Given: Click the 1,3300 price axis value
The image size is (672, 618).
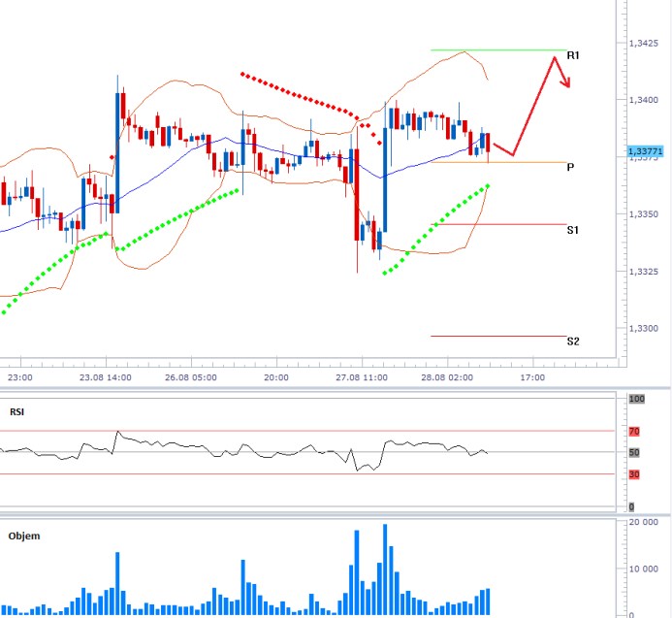Looking at the screenshot, I should coord(644,329).
